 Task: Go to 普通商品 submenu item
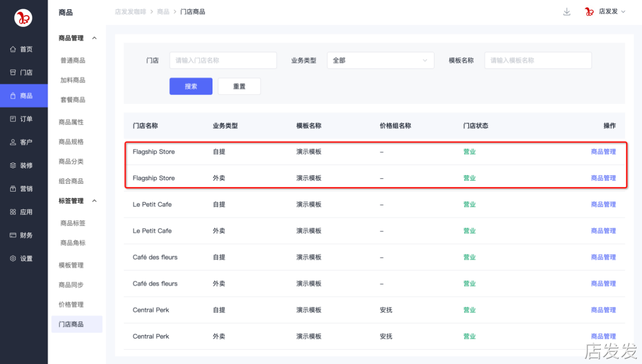coord(73,60)
